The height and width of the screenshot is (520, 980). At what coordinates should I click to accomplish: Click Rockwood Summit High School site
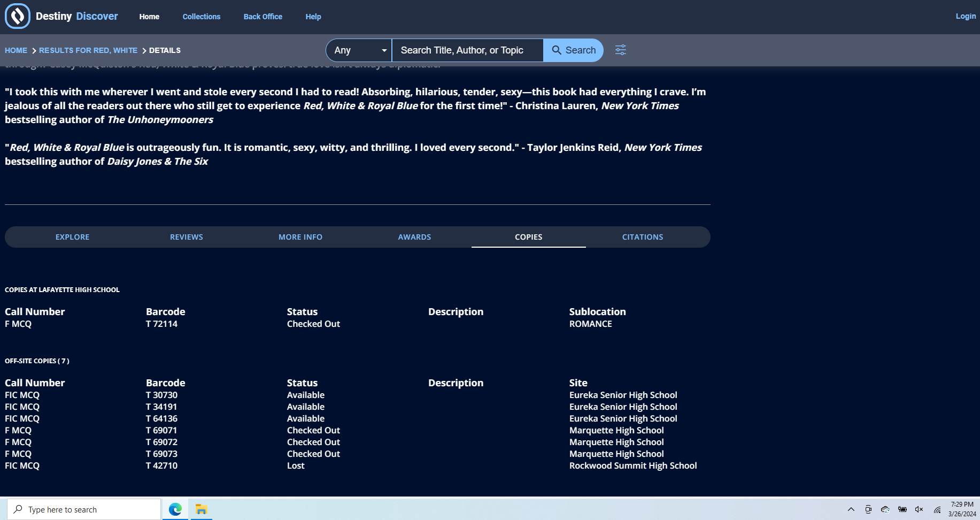click(x=633, y=465)
